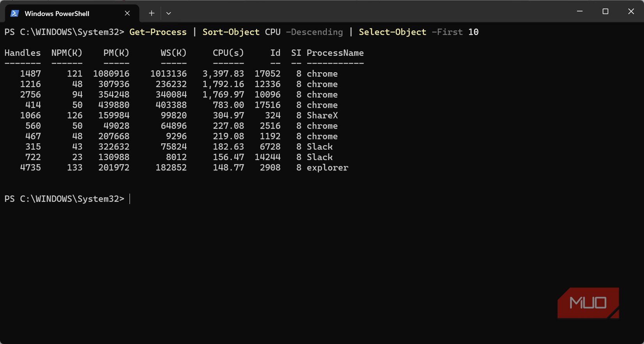Click the Id column header

(275, 53)
